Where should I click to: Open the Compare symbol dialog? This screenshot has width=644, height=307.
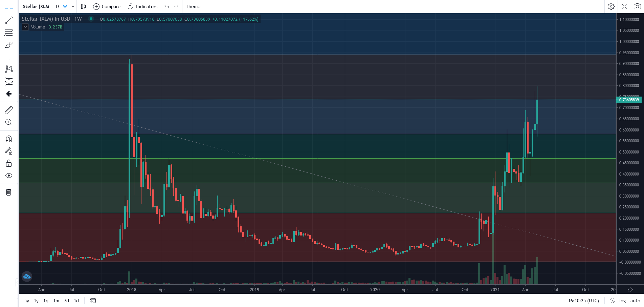pos(107,6)
